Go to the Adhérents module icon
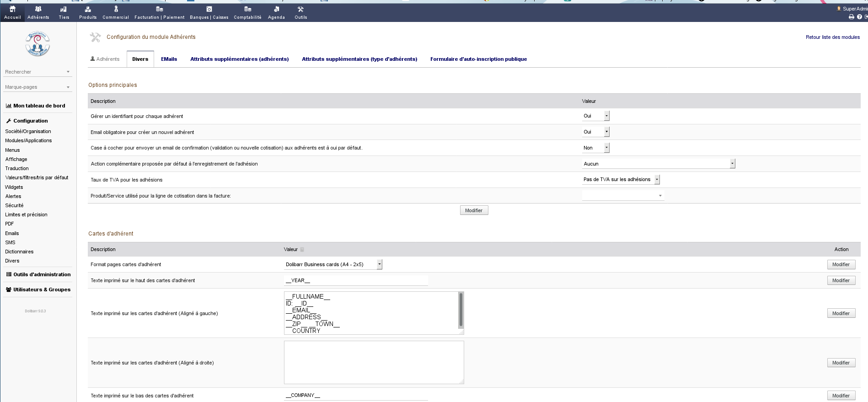This screenshot has width=868, height=402. [x=38, y=9]
